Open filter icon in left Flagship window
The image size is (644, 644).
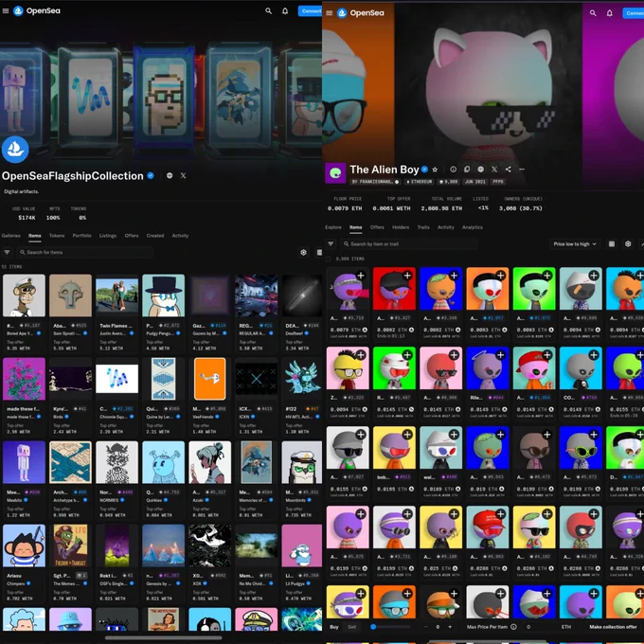(7, 252)
